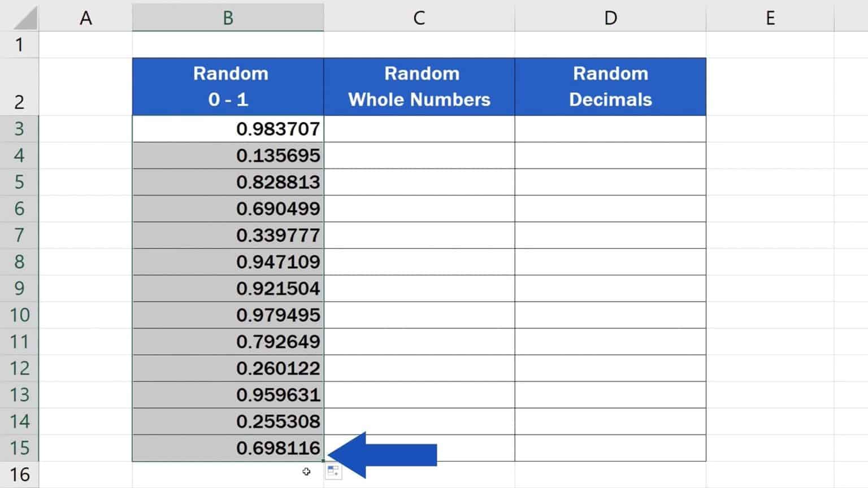Image resolution: width=868 pixels, height=488 pixels.
Task: Click the cell containing 0.698116
Action: 228,448
